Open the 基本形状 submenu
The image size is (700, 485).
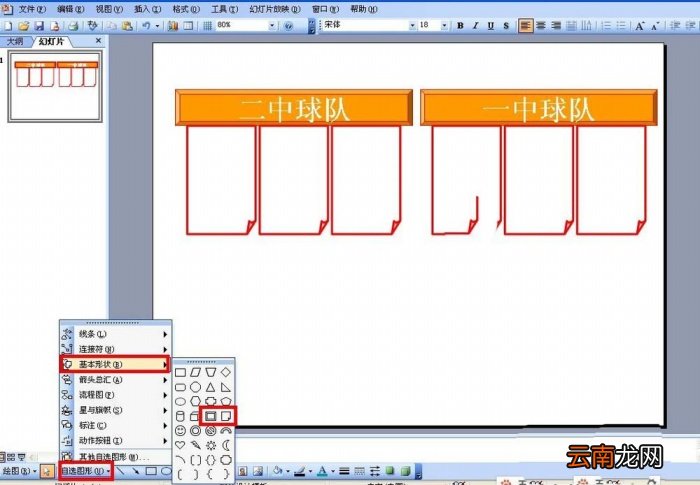point(115,364)
